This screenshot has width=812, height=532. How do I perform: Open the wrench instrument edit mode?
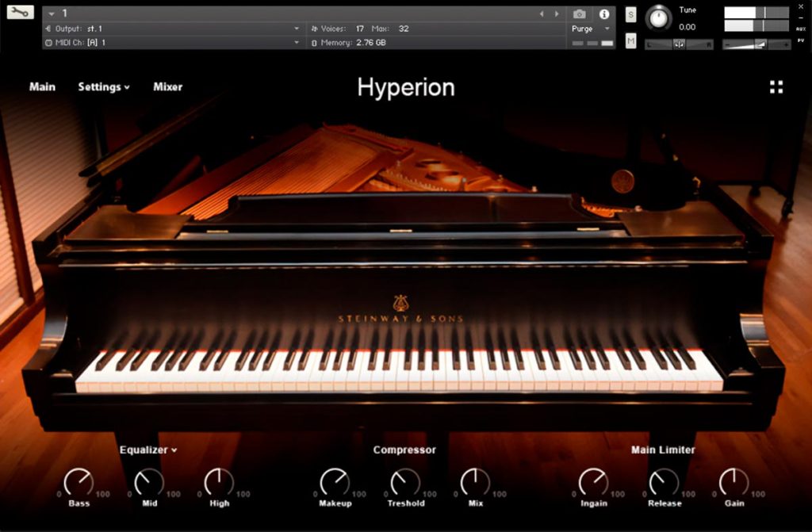coord(20,12)
